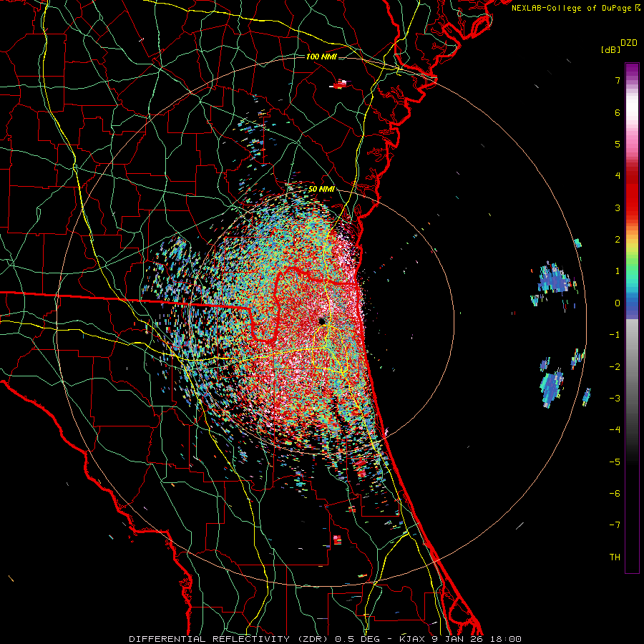Click the 100 NMI range ring label
Screen dimensions: 644x644
321,57
